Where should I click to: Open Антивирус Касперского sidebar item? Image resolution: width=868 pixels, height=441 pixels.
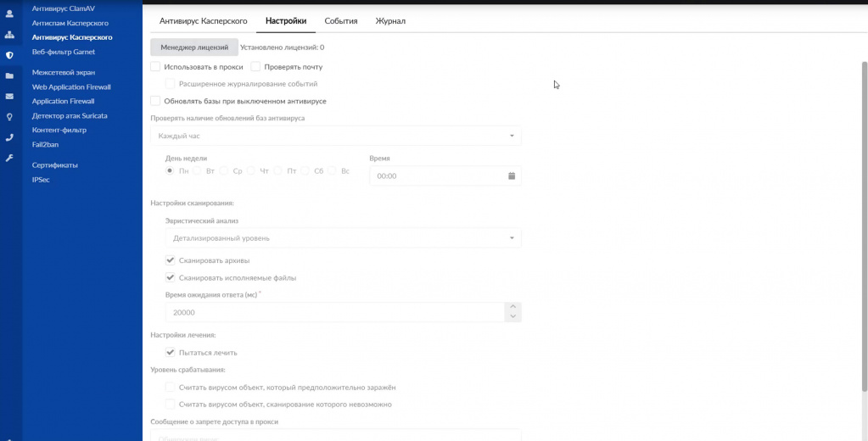pyautogui.click(x=72, y=37)
